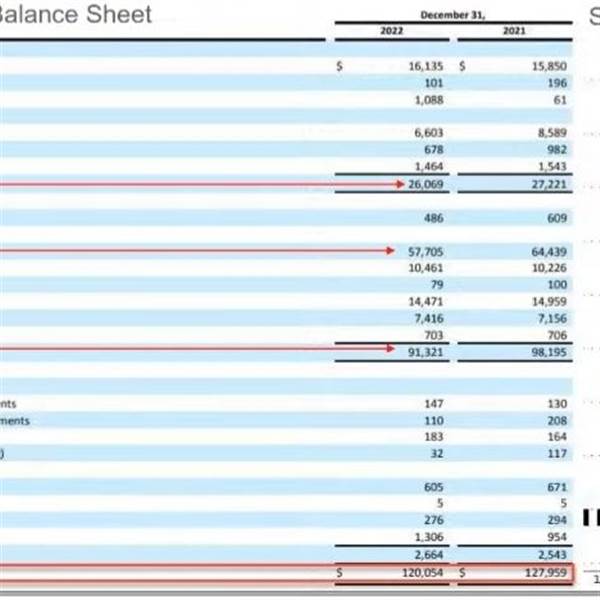Select the 2022 column header
The image size is (600, 600).
(391, 31)
